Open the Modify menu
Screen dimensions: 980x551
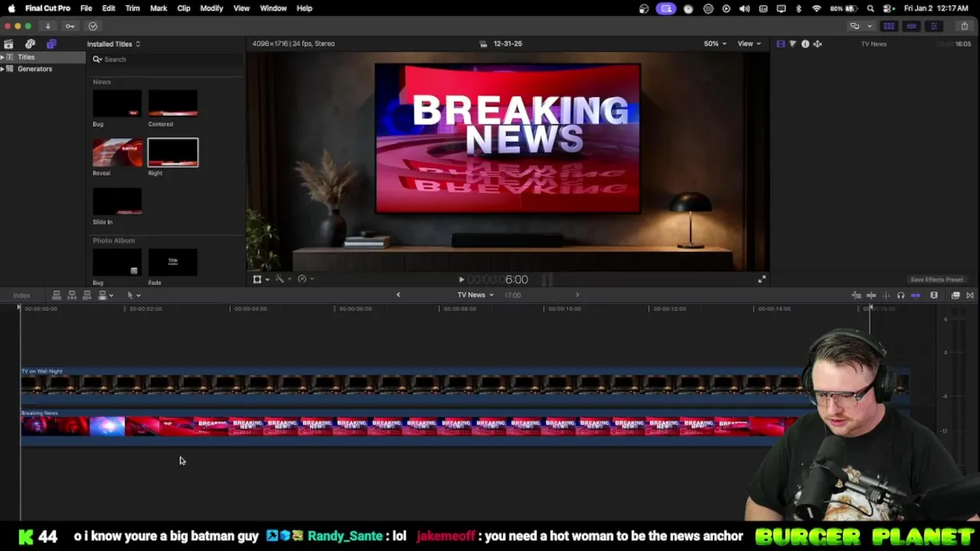[x=211, y=8]
